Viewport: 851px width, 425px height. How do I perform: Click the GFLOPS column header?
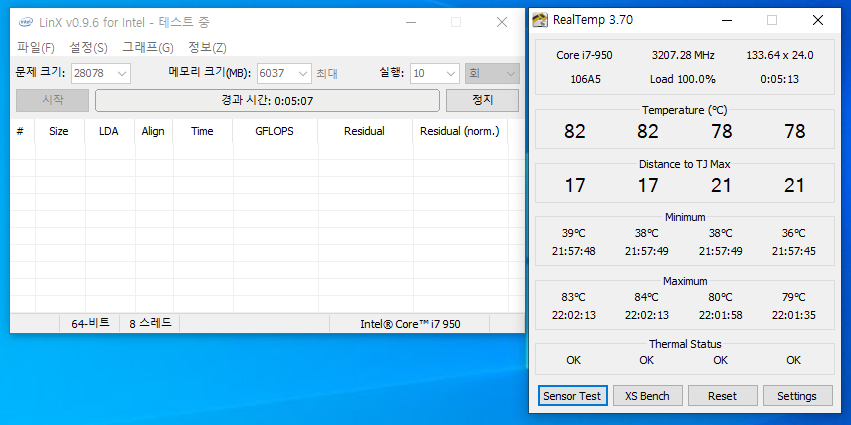coord(275,131)
